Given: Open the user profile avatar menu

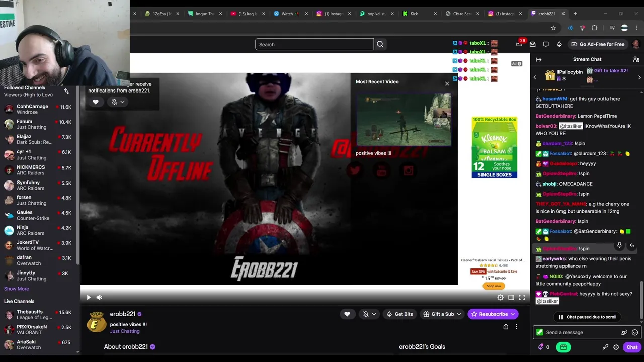Looking at the screenshot, I should tap(636, 44).
